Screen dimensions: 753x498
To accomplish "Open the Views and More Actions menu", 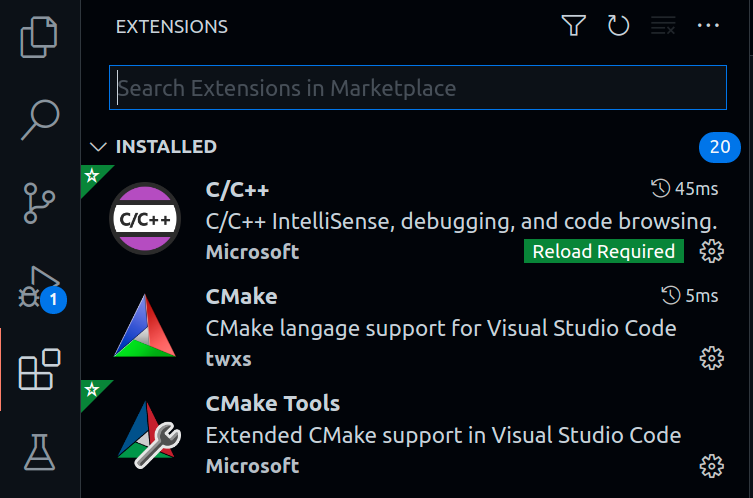I will [708, 27].
